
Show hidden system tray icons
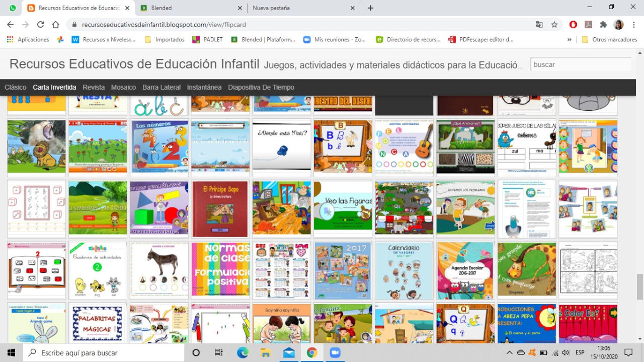pyautogui.click(x=509, y=352)
